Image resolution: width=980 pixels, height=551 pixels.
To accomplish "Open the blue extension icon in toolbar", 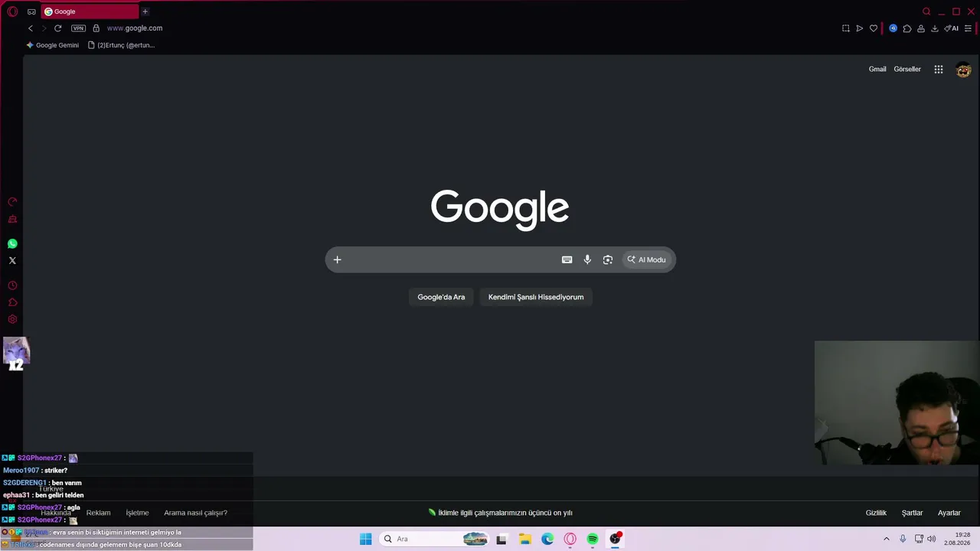I will coord(893,28).
